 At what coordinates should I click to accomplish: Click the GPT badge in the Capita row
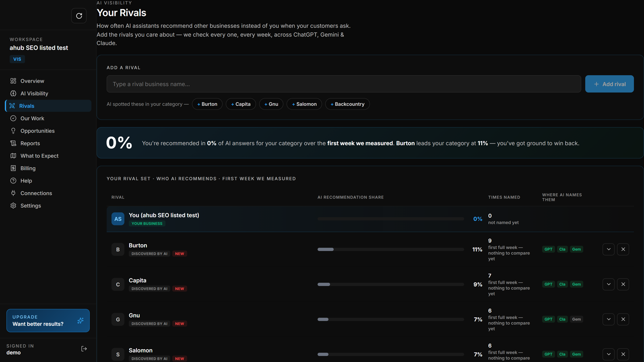(x=548, y=284)
